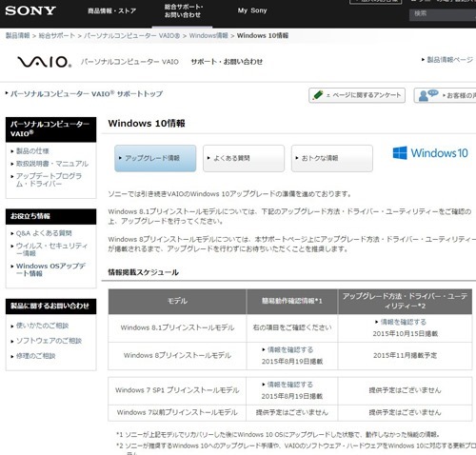
Task: Click the SONY logo
Action: tap(30, 10)
